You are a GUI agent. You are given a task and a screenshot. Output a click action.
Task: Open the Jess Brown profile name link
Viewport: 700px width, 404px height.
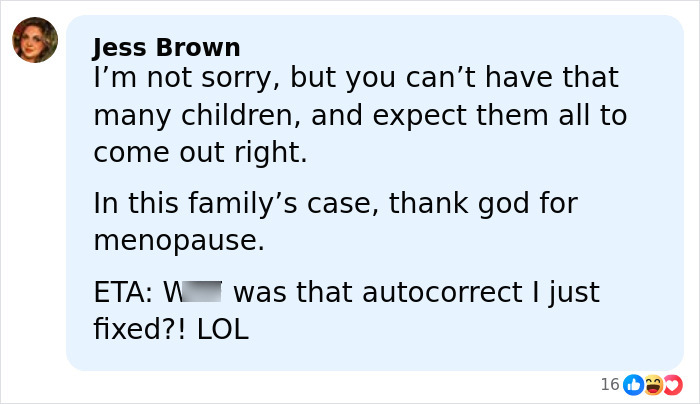pos(166,47)
